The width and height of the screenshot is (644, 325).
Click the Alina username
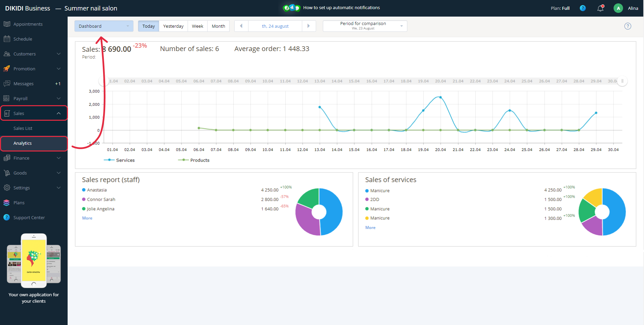pos(633,8)
